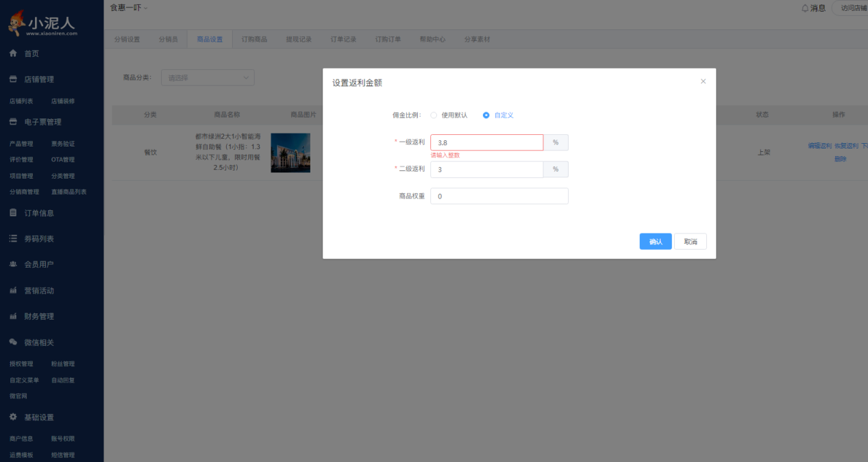Click the gear icon beside 基础设置
The image size is (868, 462).
click(x=13, y=417)
